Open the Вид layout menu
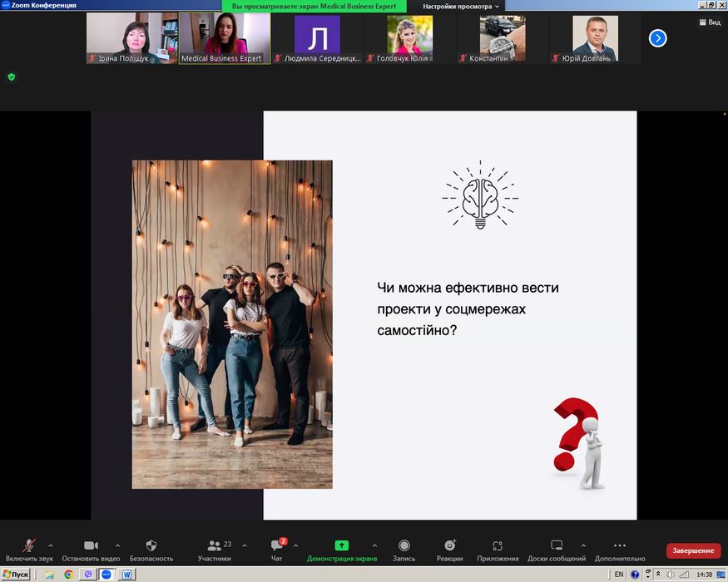The height and width of the screenshot is (582, 728). pos(710,22)
